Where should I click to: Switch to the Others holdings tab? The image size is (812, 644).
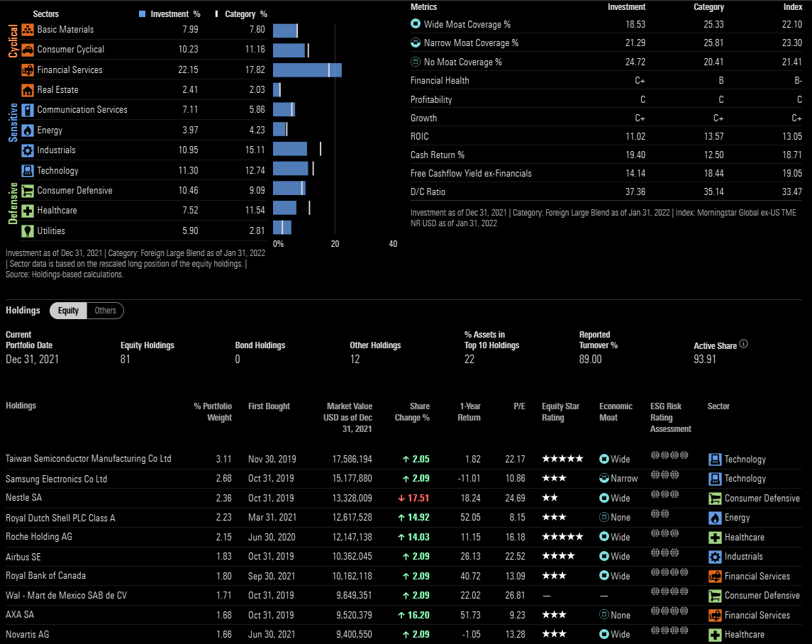point(105,311)
